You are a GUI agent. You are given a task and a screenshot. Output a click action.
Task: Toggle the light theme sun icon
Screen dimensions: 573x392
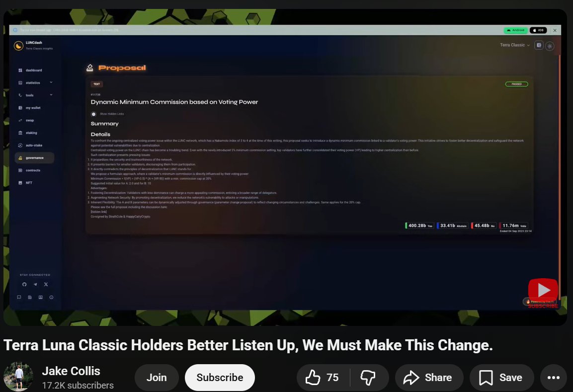(x=550, y=46)
